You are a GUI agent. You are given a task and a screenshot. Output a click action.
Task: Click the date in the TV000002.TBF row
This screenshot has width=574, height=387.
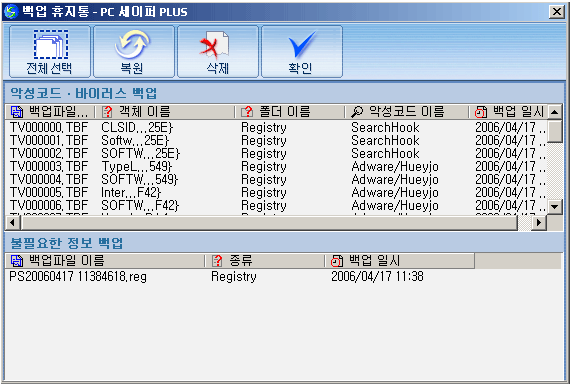pos(510,153)
